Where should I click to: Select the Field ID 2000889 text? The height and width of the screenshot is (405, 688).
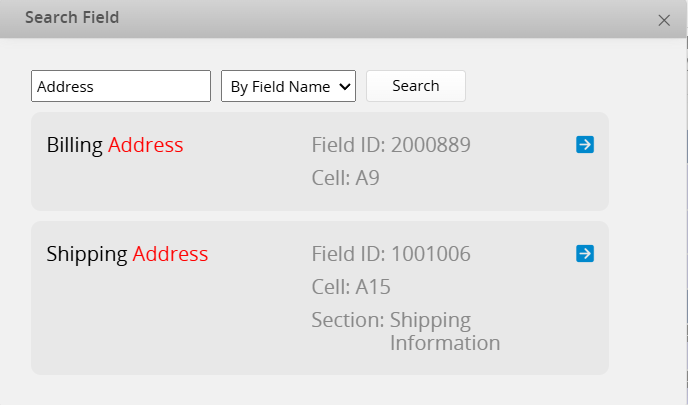click(x=391, y=145)
